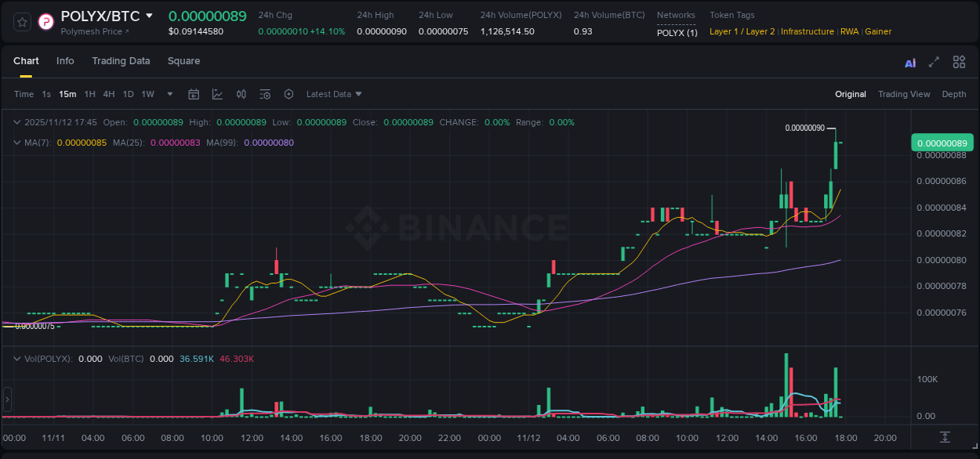Collapse the MA indicator row
This screenshot has height=459, width=980.
pyautogui.click(x=17, y=143)
